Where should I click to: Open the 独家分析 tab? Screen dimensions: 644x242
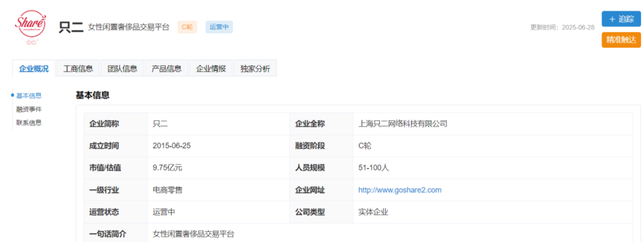255,69
